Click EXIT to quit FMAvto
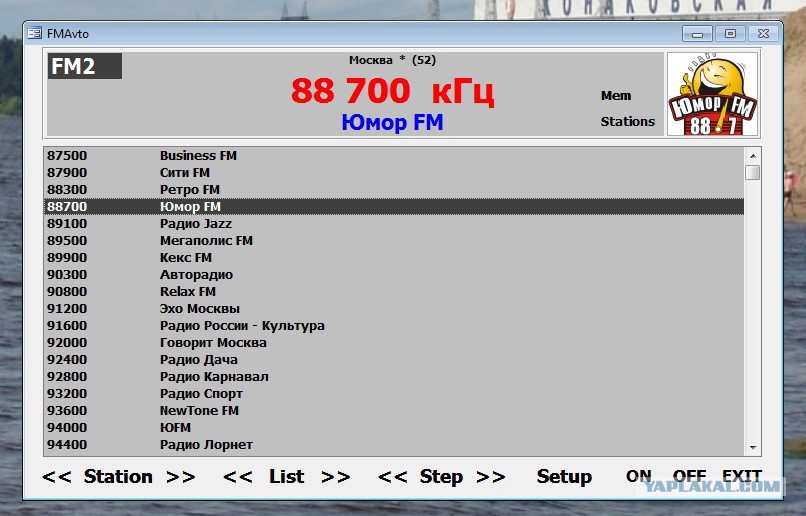The height and width of the screenshot is (516, 806). [x=742, y=476]
